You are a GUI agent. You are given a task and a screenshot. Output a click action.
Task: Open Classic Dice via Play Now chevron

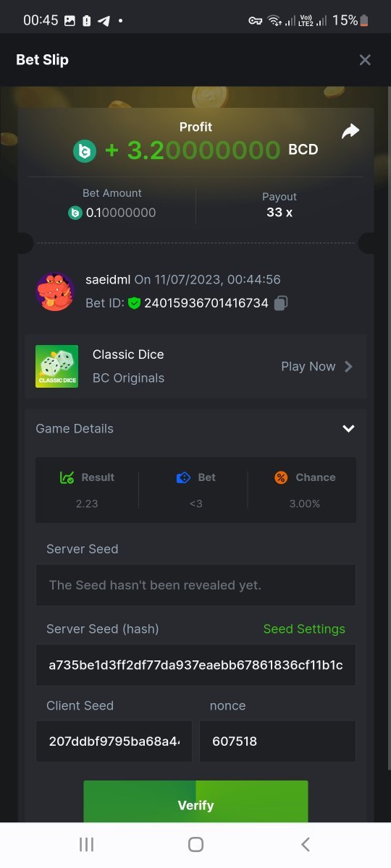click(348, 366)
